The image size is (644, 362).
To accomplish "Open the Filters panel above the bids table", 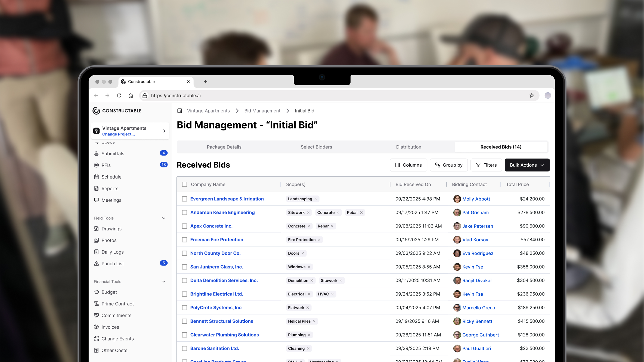I will coord(486,165).
